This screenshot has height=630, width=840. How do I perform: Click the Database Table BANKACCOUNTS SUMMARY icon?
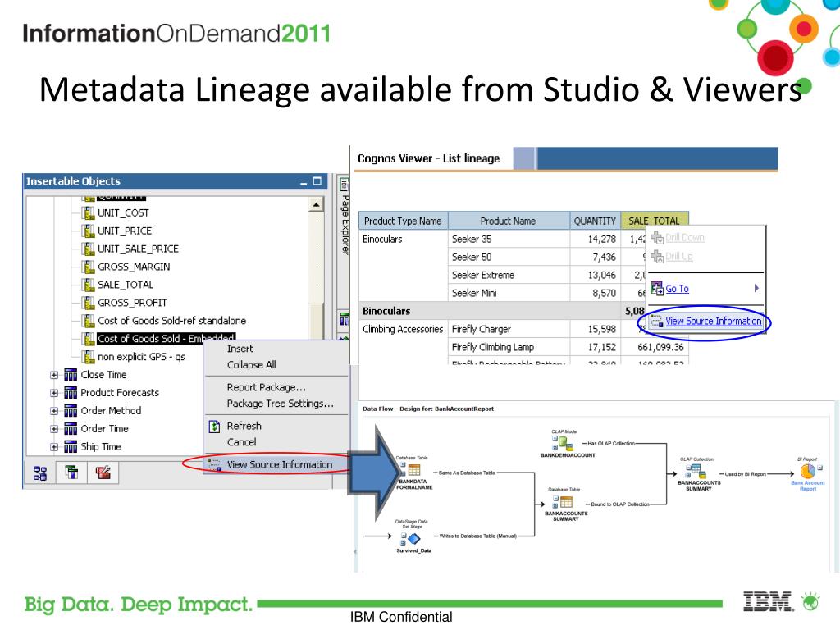point(566,502)
